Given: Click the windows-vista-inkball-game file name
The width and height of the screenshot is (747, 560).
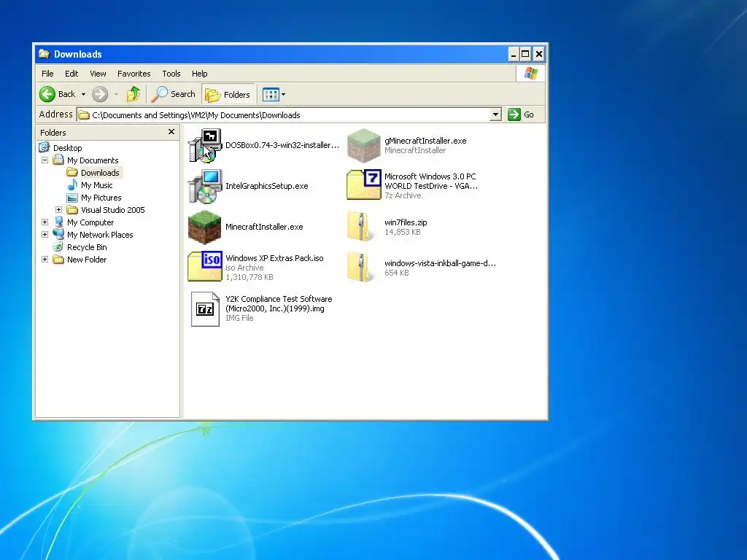Looking at the screenshot, I should point(440,263).
